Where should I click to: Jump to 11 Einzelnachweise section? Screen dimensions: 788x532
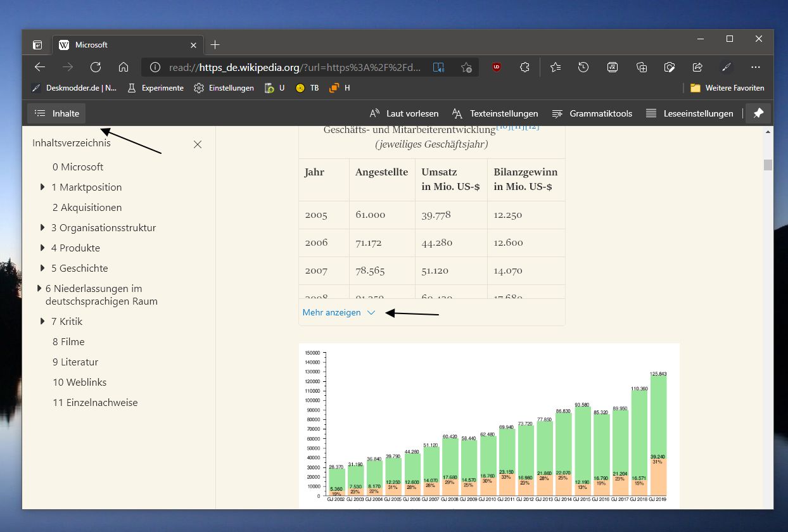(95, 403)
